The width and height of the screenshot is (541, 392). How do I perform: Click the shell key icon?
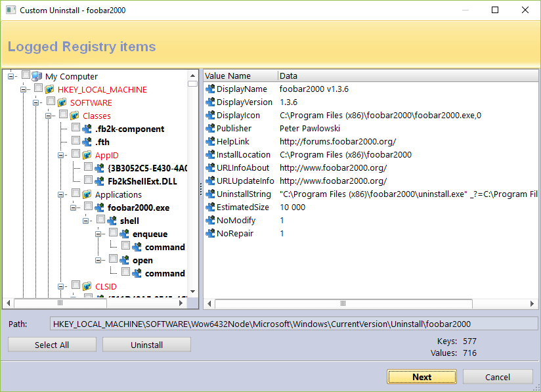coord(112,221)
